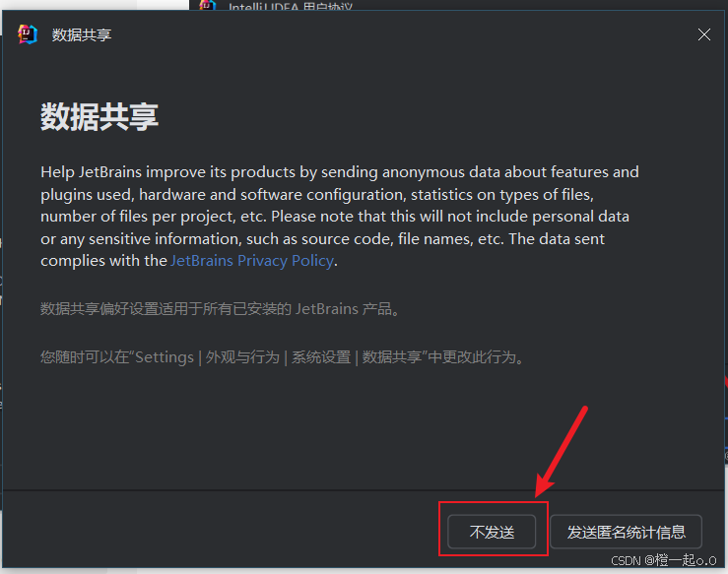Click the IntelliJ icon of the 用户协议 window behind
Image resolution: width=728 pixels, height=574 pixels.
click(x=207, y=5)
